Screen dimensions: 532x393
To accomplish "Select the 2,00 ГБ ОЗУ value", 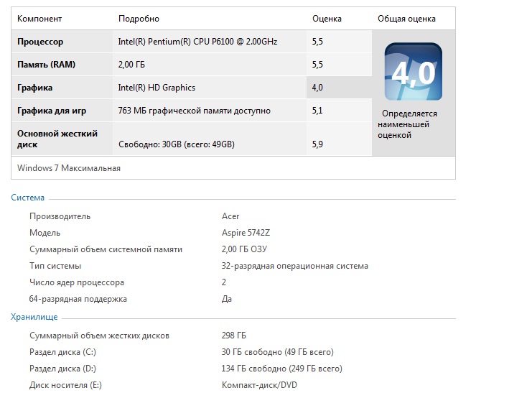I will pyautogui.click(x=244, y=249).
